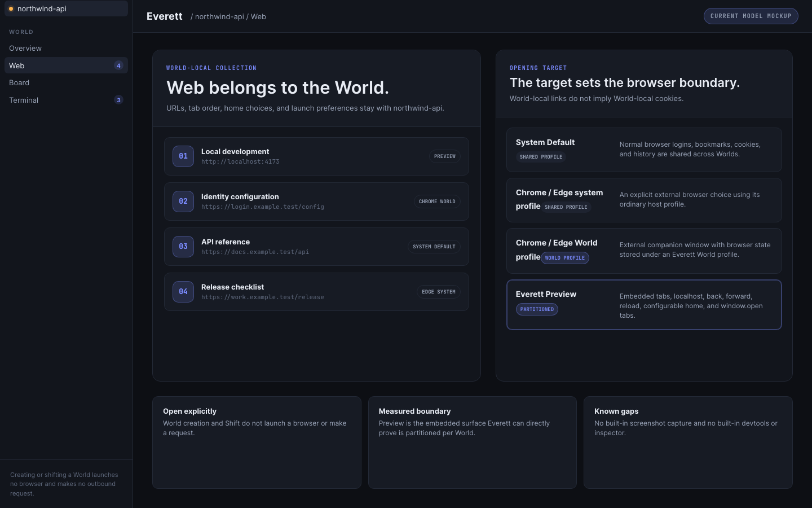This screenshot has height=508, width=812.
Task: Click the northwind-api / Web breadcrumb
Action: coord(228,17)
